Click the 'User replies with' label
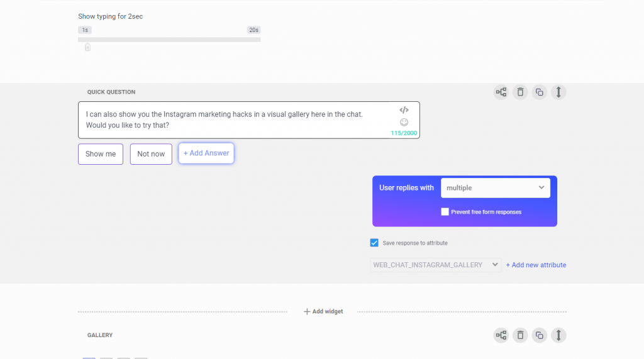This screenshot has width=644, height=359. pyautogui.click(x=406, y=188)
